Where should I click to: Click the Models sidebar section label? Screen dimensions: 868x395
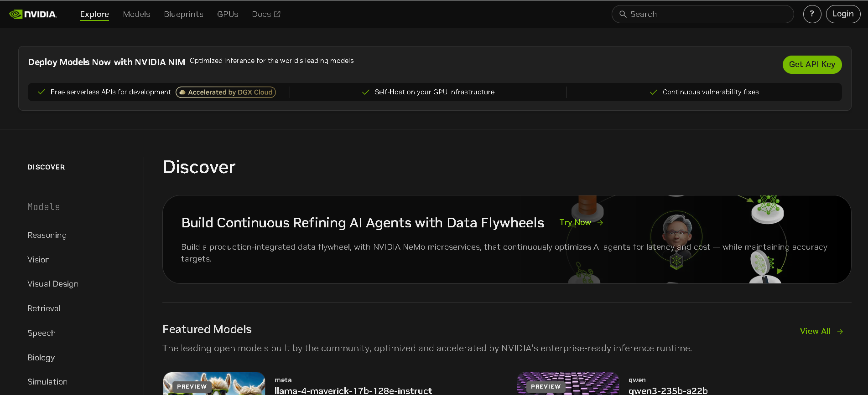tap(44, 207)
